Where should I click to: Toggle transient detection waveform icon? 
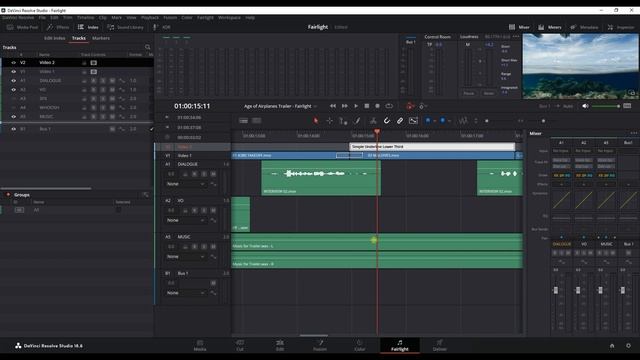click(462, 121)
